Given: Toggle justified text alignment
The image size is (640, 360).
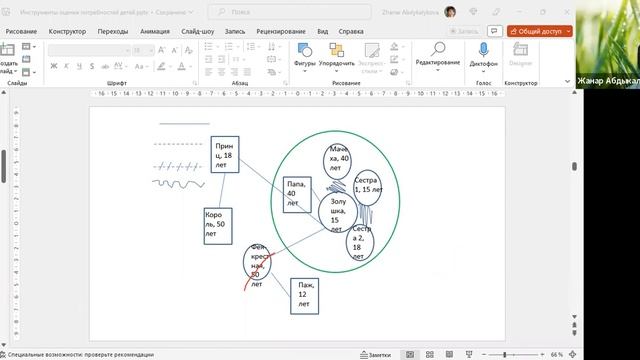Looking at the screenshot, I should coord(247,72).
